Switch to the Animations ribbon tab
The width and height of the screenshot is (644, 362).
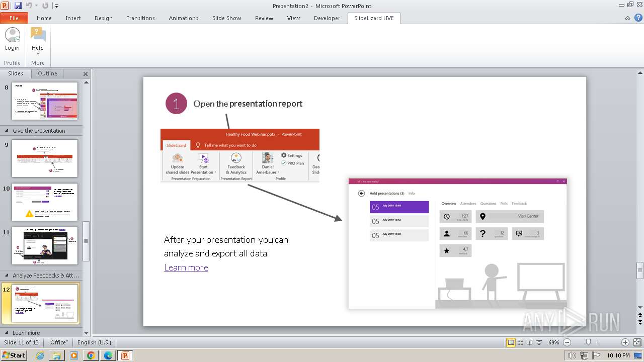coord(184,18)
